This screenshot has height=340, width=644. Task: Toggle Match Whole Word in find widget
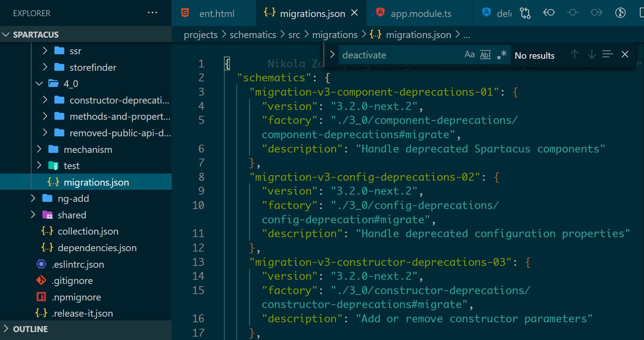tap(486, 55)
